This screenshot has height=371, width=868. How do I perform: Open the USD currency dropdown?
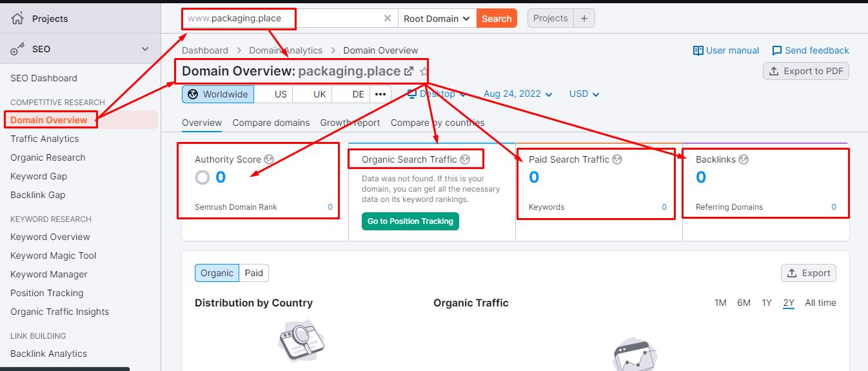coord(584,94)
